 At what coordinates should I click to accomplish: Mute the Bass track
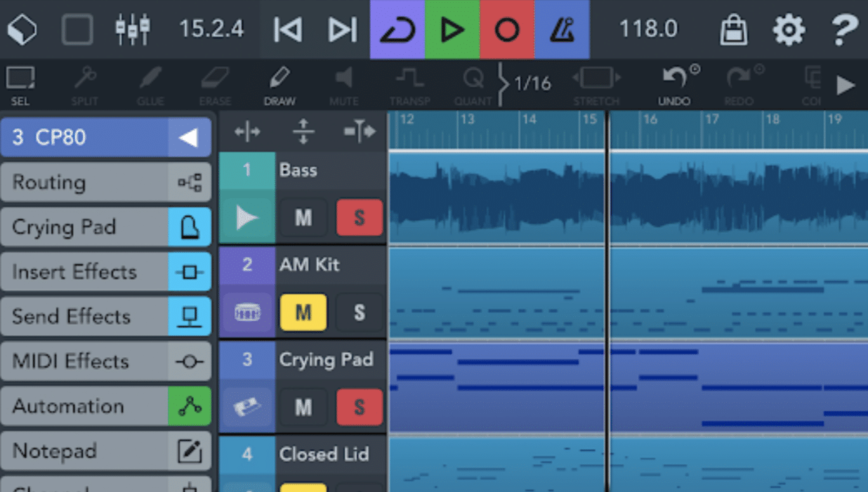tap(303, 218)
